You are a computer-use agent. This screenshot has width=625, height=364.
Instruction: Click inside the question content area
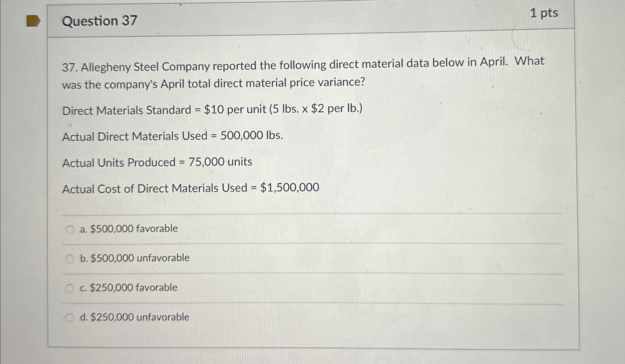[304, 152]
